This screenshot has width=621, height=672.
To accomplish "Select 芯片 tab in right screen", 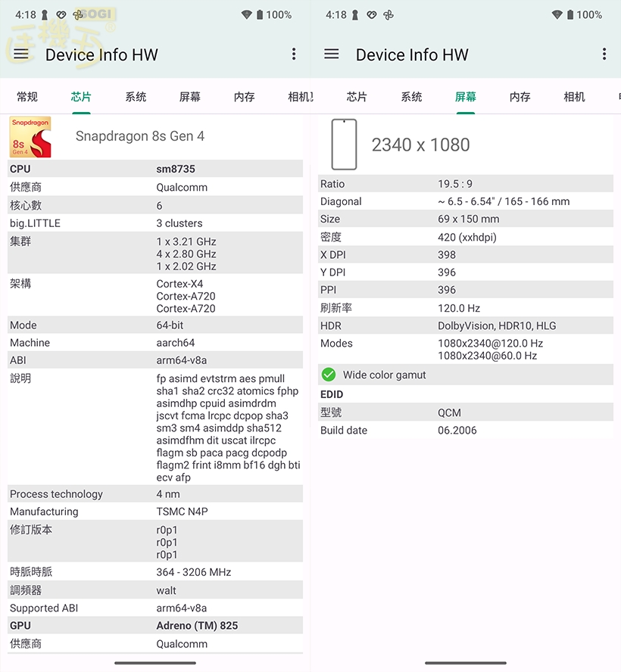I will (x=357, y=97).
